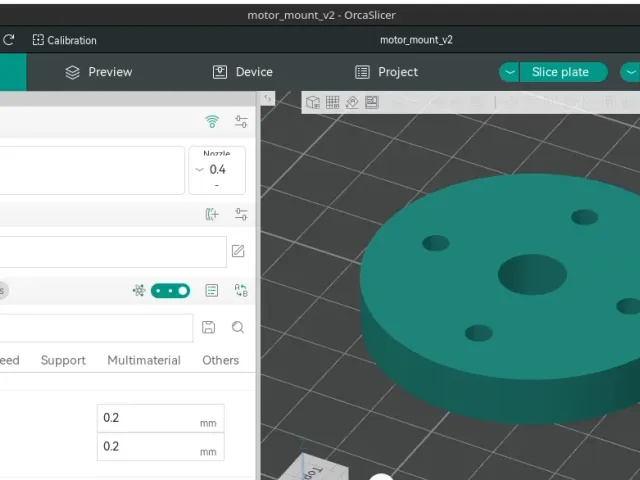
Task: Open printer settings sliders icon
Action: click(x=241, y=122)
